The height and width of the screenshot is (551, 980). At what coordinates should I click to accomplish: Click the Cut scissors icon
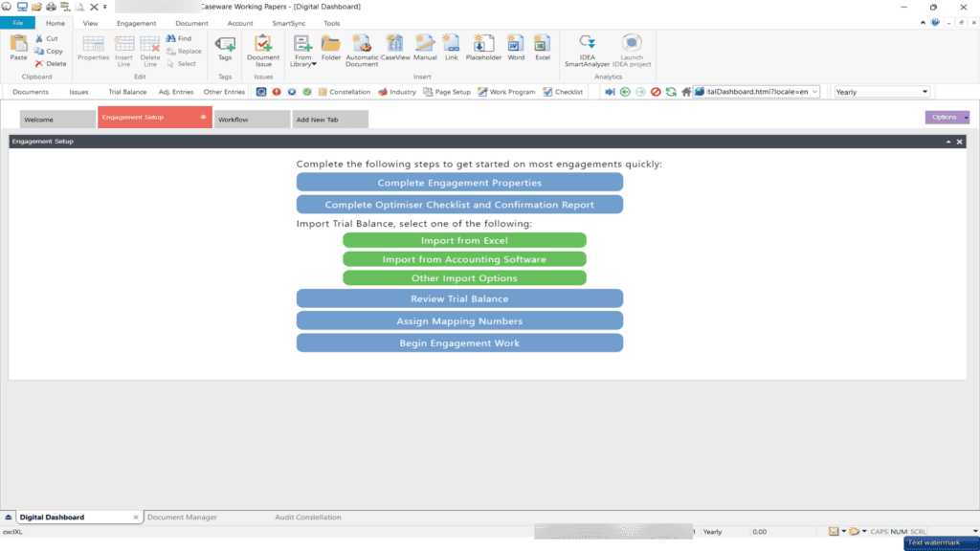(39, 38)
